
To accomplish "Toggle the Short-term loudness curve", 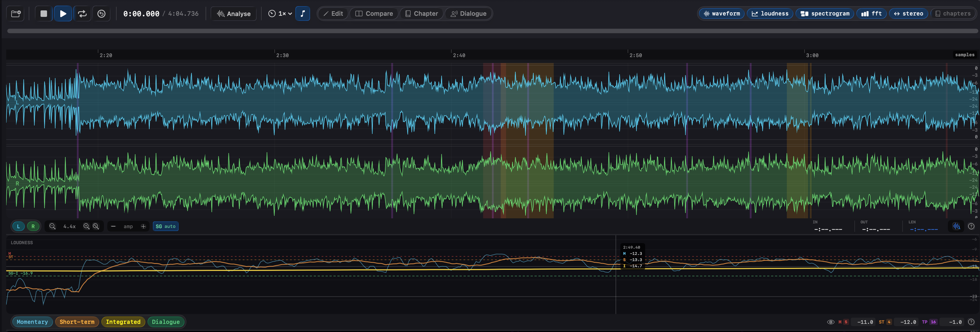I will tap(77, 322).
